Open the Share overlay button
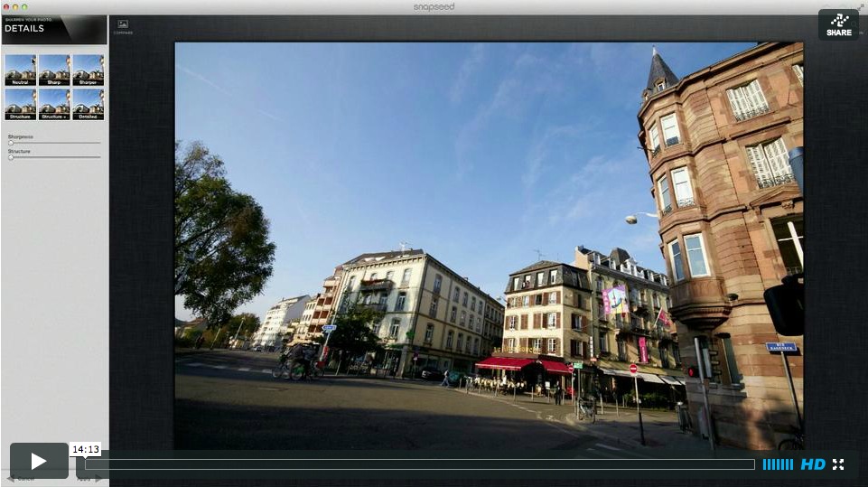This screenshot has height=487, width=868. click(x=838, y=24)
